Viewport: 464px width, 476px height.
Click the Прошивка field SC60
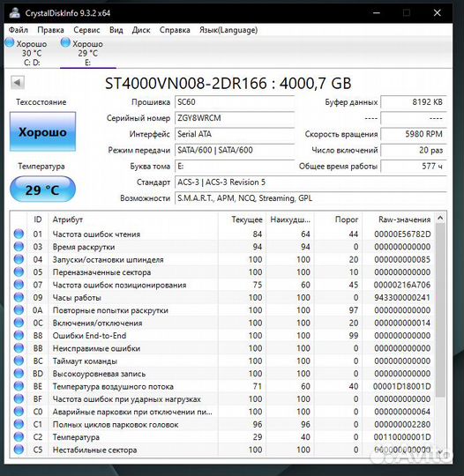[x=235, y=102]
